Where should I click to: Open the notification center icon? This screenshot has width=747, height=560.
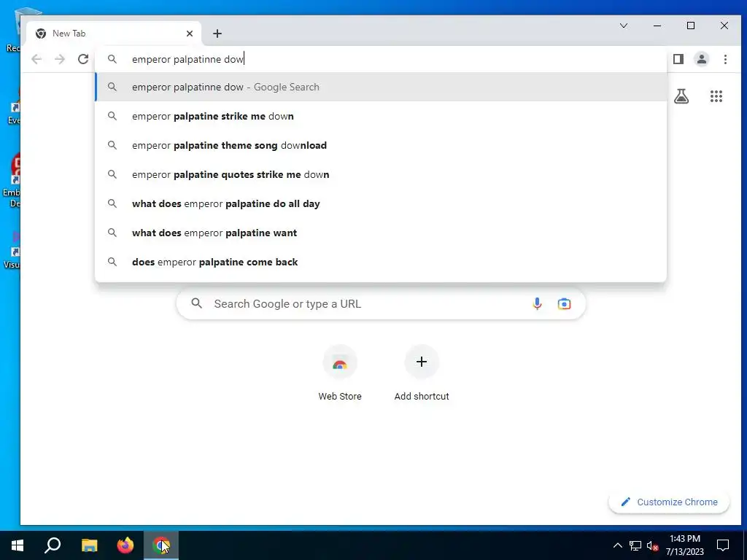(x=723, y=545)
